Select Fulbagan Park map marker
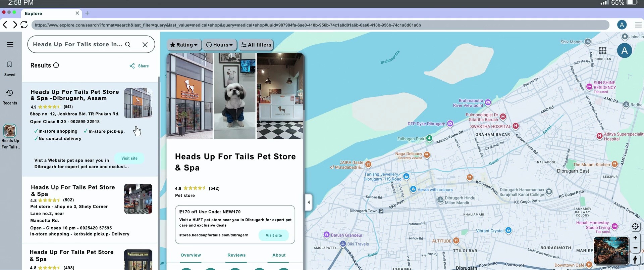This screenshot has width=644, height=270. (429, 138)
